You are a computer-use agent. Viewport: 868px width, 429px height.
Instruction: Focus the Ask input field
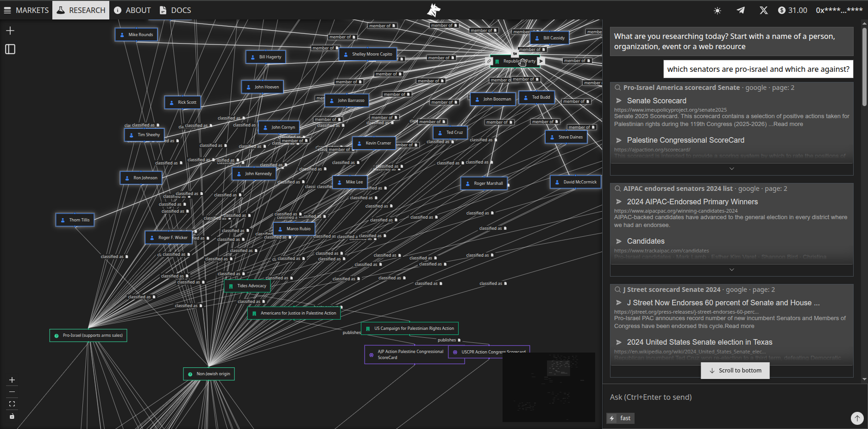click(734, 397)
